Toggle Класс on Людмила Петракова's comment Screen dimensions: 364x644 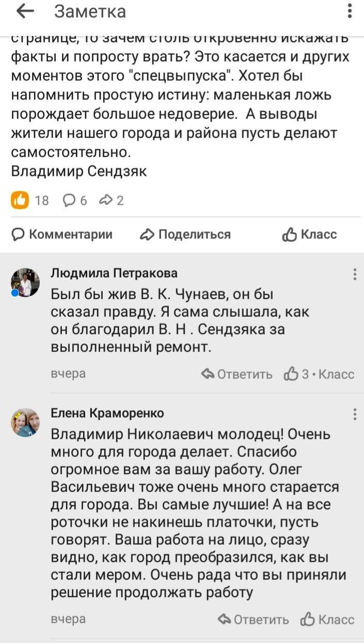click(319, 374)
